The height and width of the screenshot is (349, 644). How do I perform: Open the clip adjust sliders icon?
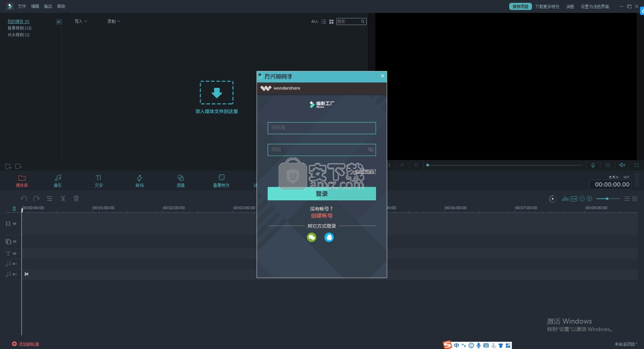coord(50,199)
